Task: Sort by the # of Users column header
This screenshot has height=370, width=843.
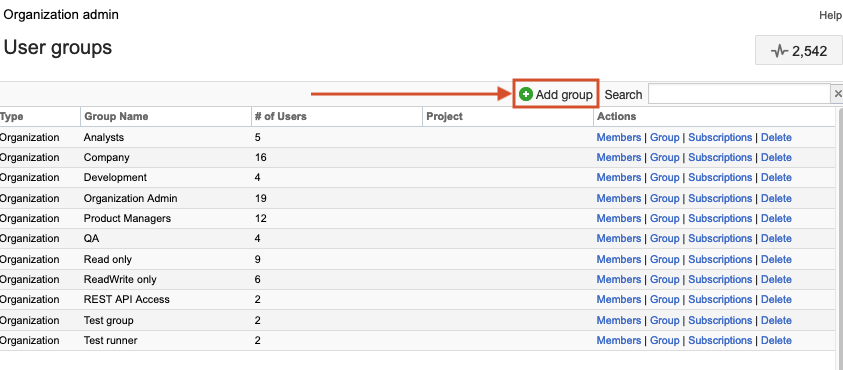Action: click(x=281, y=116)
